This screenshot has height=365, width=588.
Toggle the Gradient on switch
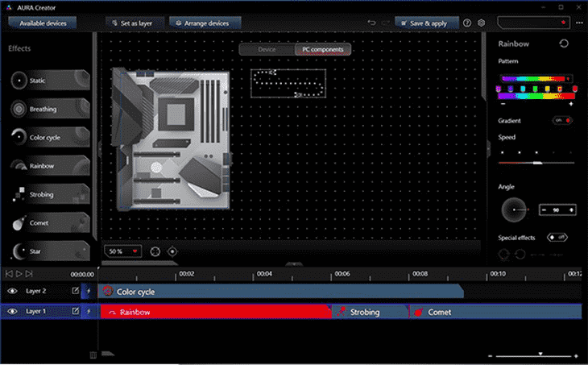tap(563, 120)
